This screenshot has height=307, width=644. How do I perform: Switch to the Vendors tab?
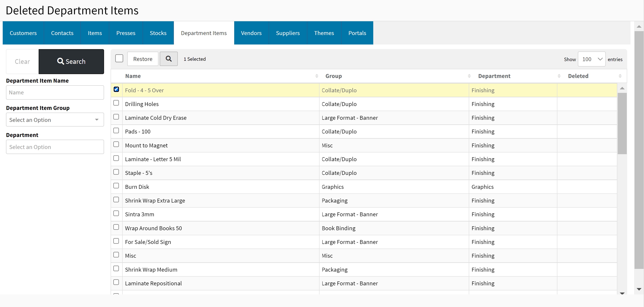tap(251, 33)
